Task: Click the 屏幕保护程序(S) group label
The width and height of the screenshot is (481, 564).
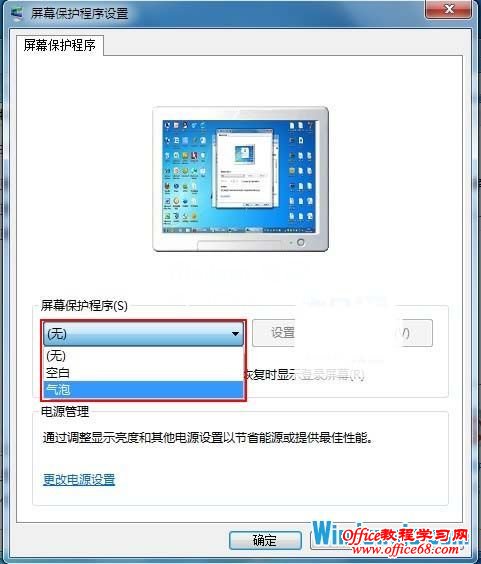Action: 84,306
